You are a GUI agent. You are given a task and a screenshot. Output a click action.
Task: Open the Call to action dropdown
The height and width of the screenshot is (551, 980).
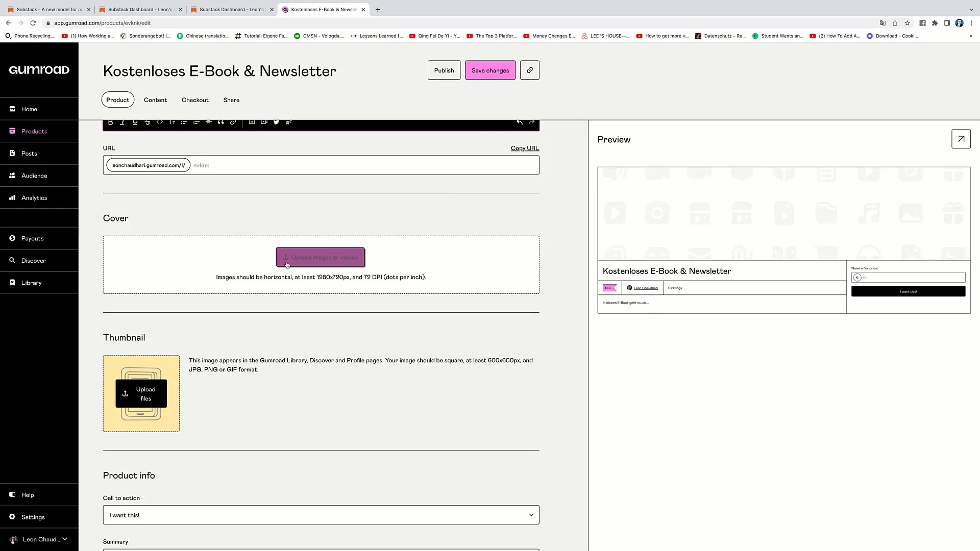[321, 515]
